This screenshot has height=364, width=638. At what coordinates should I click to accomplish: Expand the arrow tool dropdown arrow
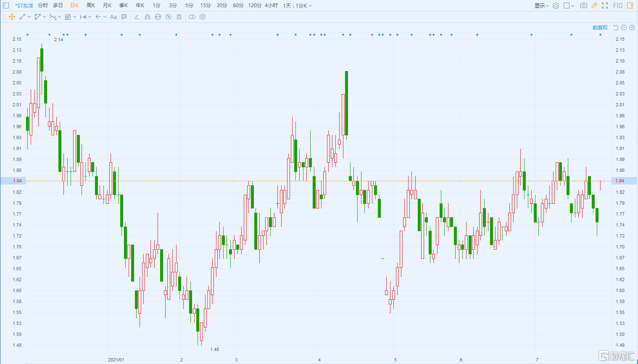105,17
